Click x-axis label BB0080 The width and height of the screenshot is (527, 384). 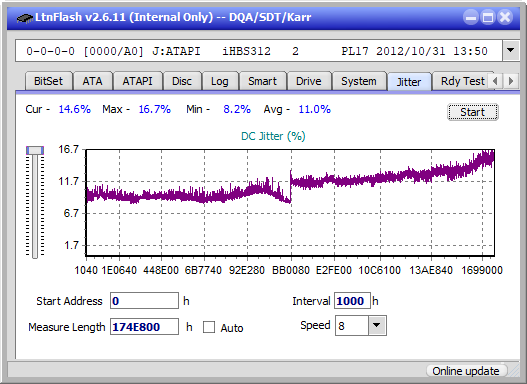click(x=291, y=270)
